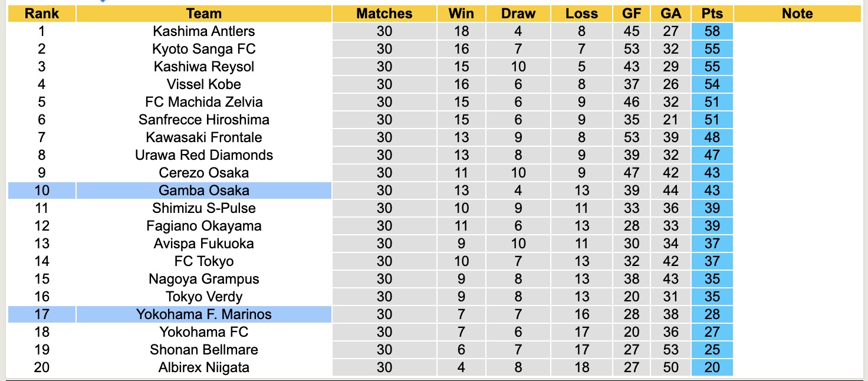Click the Team column header
This screenshot has height=381, width=868.
click(203, 14)
